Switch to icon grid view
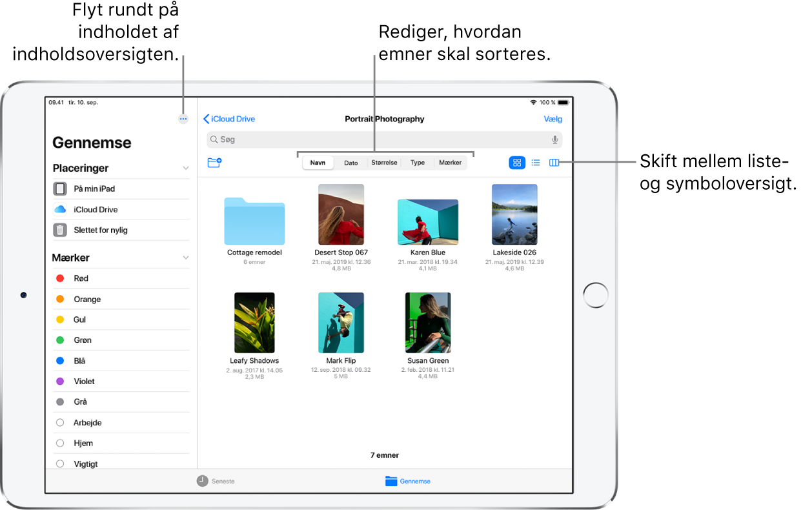 [517, 163]
